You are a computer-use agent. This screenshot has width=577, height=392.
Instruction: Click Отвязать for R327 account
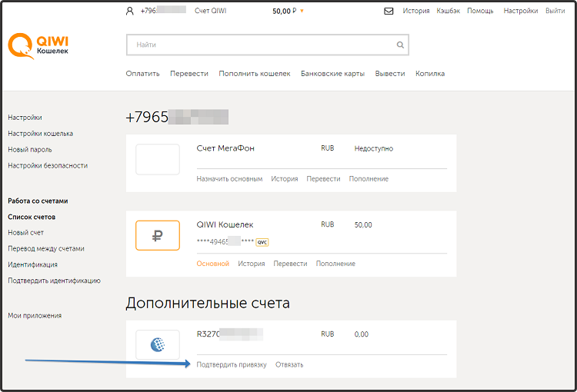pos(289,365)
